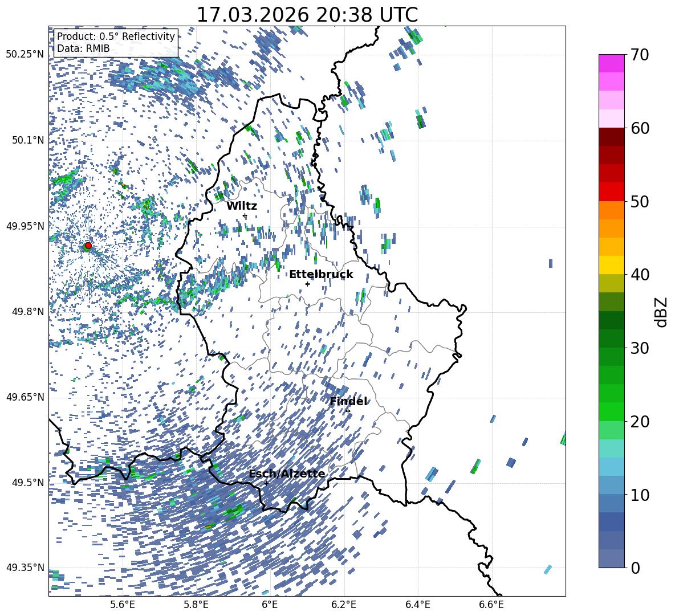Click the colorbar value 60
Viewport: 675px width, 616px height.
point(639,128)
